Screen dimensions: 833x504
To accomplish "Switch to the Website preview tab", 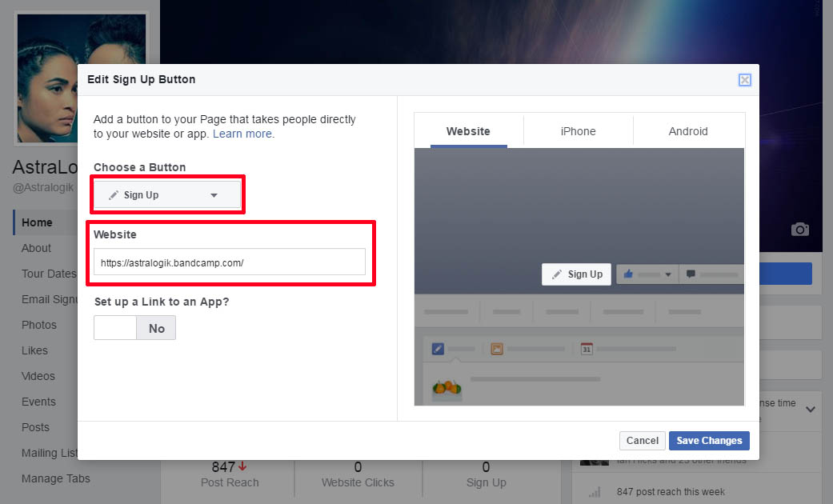I will click(x=468, y=131).
